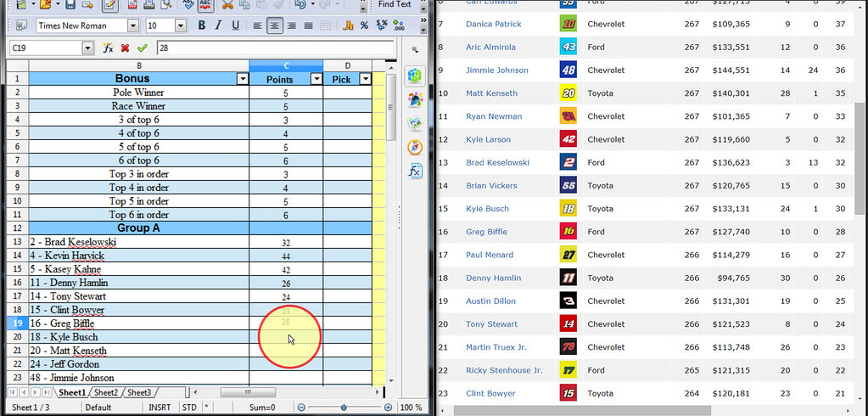The height and width of the screenshot is (416, 868).
Task: Expand the font size dropdown
Action: coord(181,25)
